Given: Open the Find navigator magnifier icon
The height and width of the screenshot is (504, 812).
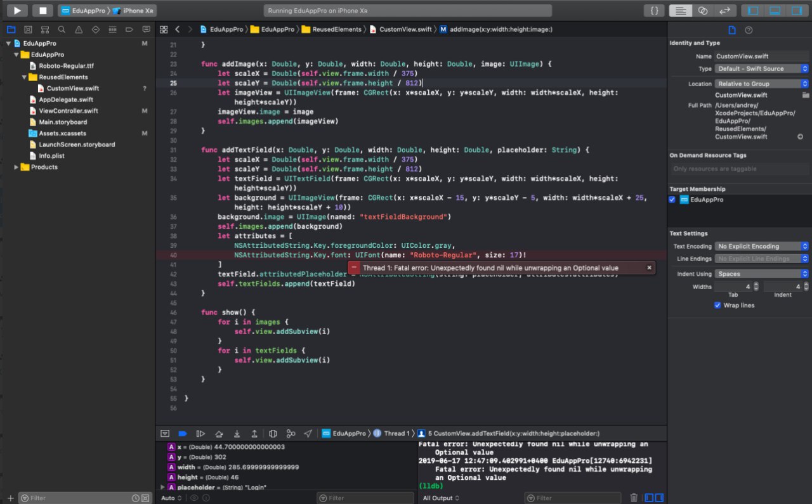Looking at the screenshot, I should click(x=62, y=29).
